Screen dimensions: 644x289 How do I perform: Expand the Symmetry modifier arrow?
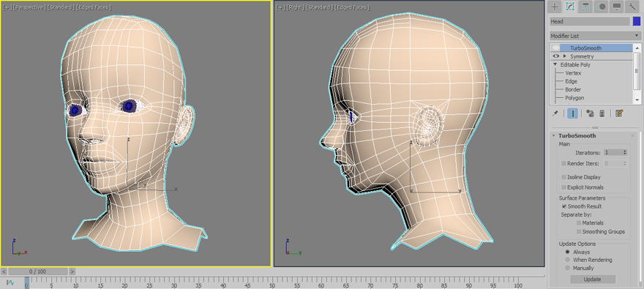tap(565, 56)
